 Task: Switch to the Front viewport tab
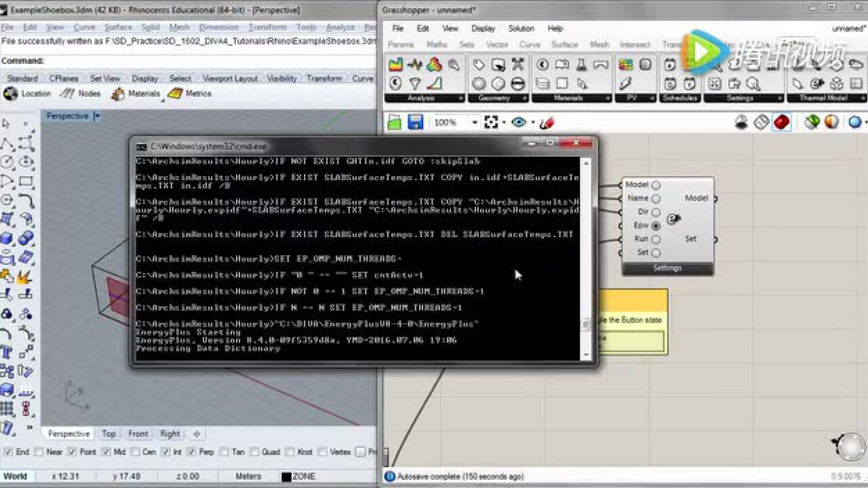tap(138, 434)
